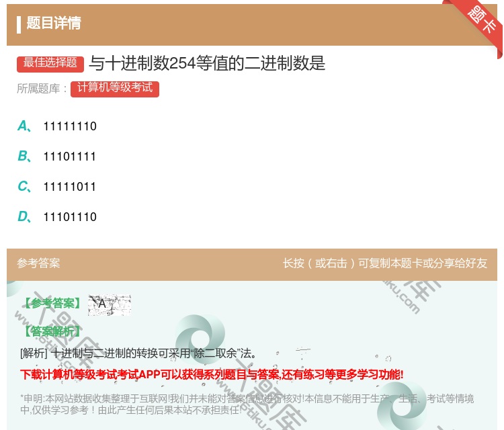Click the 计算机等级考试 category tag
The image size is (504, 430).
tap(115, 89)
